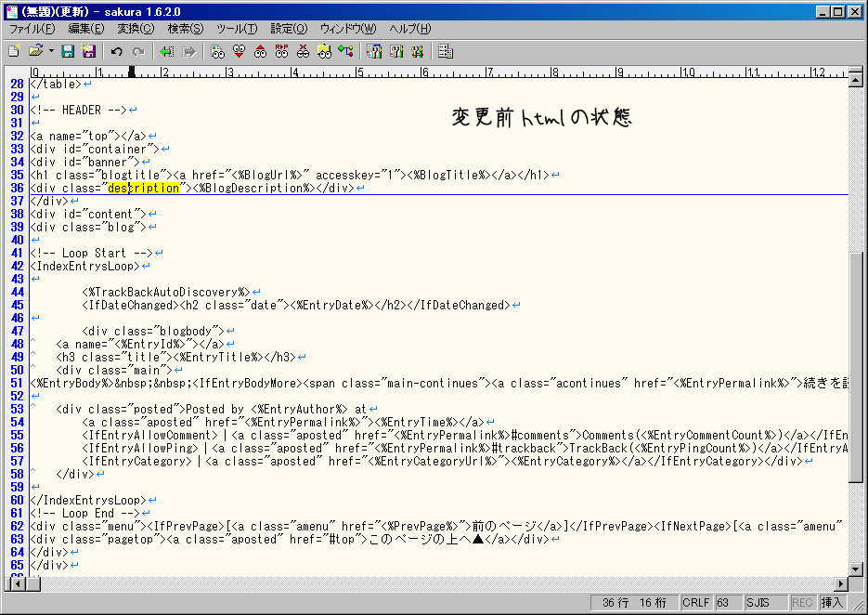This screenshot has width=868, height=615.
Task: Click the '36 行 16 桁' cursor position status
Action: click(634, 602)
